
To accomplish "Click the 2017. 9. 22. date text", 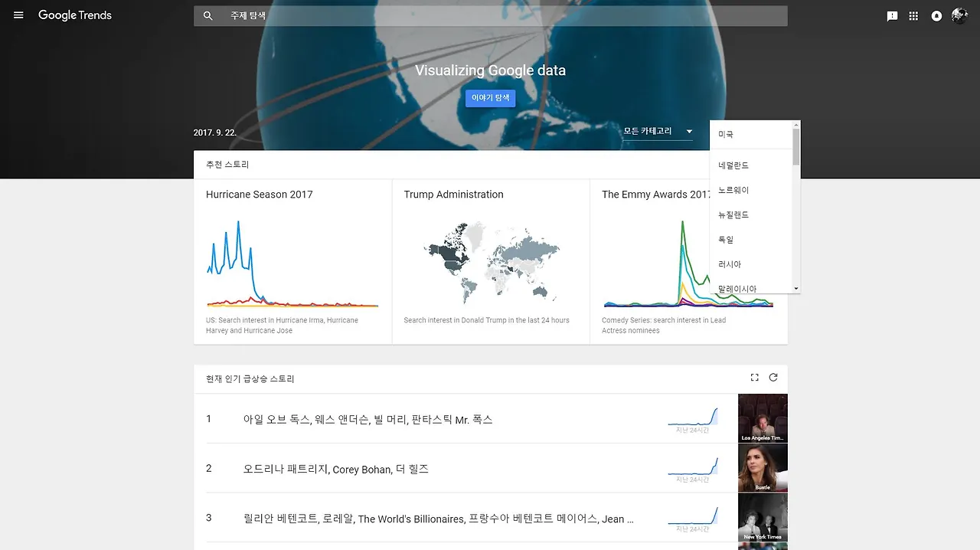I will 215,133.
